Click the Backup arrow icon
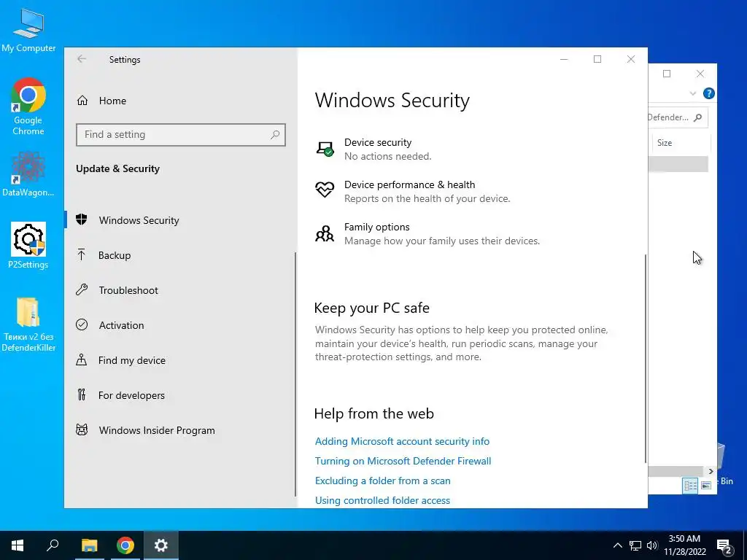The image size is (747, 560). (82, 254)
